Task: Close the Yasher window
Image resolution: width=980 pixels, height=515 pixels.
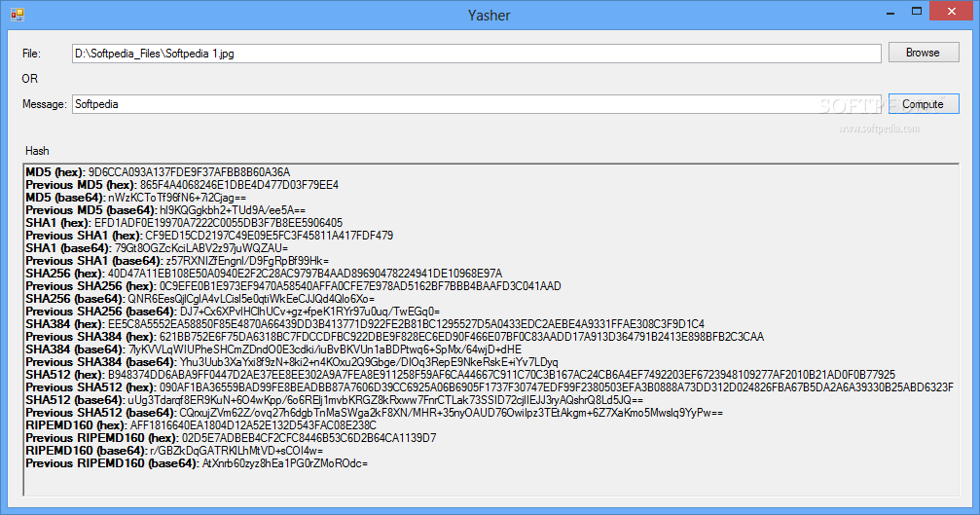Action: 952,12
